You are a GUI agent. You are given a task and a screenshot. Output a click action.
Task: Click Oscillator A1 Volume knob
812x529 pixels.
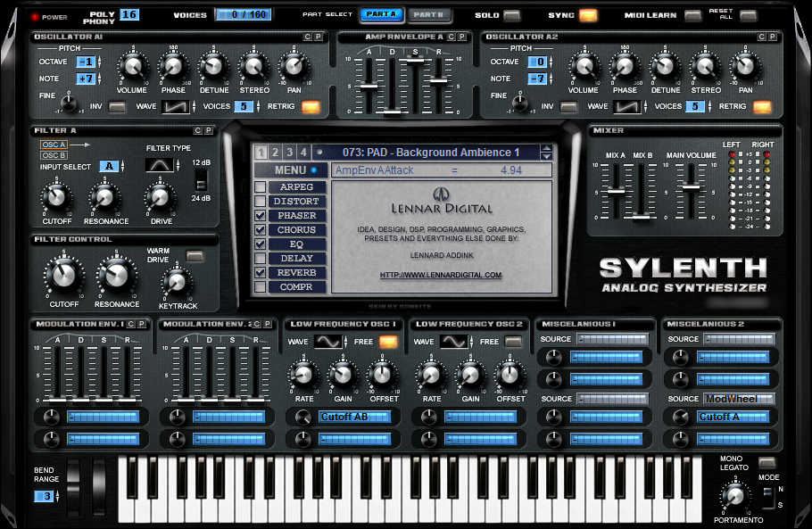pyautogui.click(x=133, y=67)
